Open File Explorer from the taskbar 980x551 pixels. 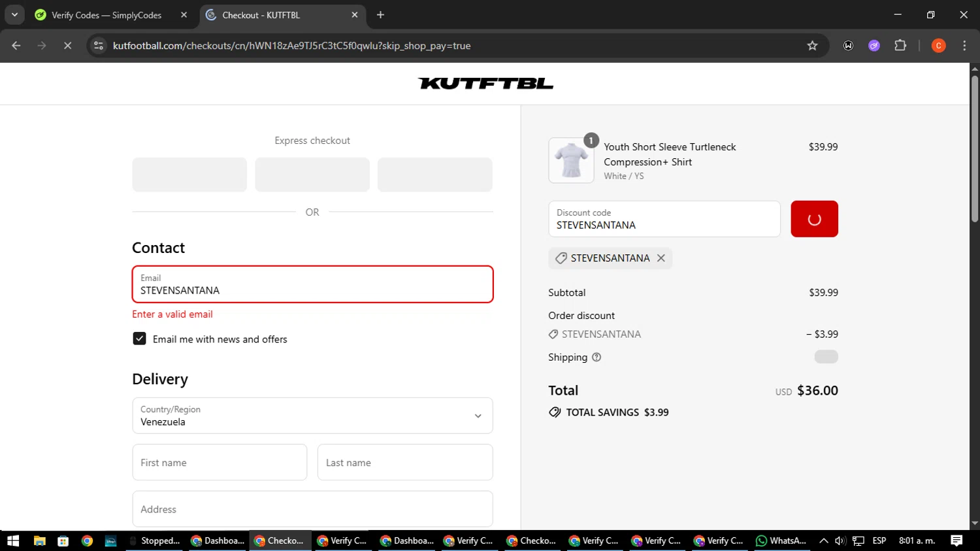click(x=39, y=541)
